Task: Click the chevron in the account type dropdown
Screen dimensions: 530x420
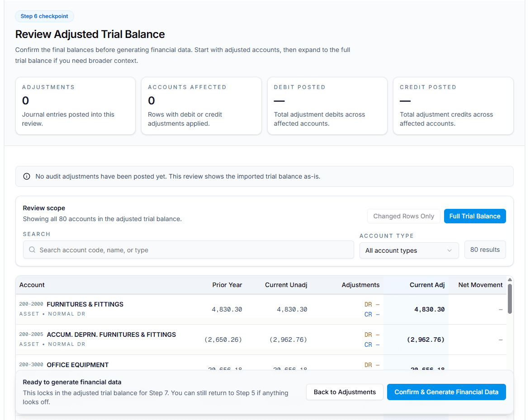Action: [x=449, y=250]
